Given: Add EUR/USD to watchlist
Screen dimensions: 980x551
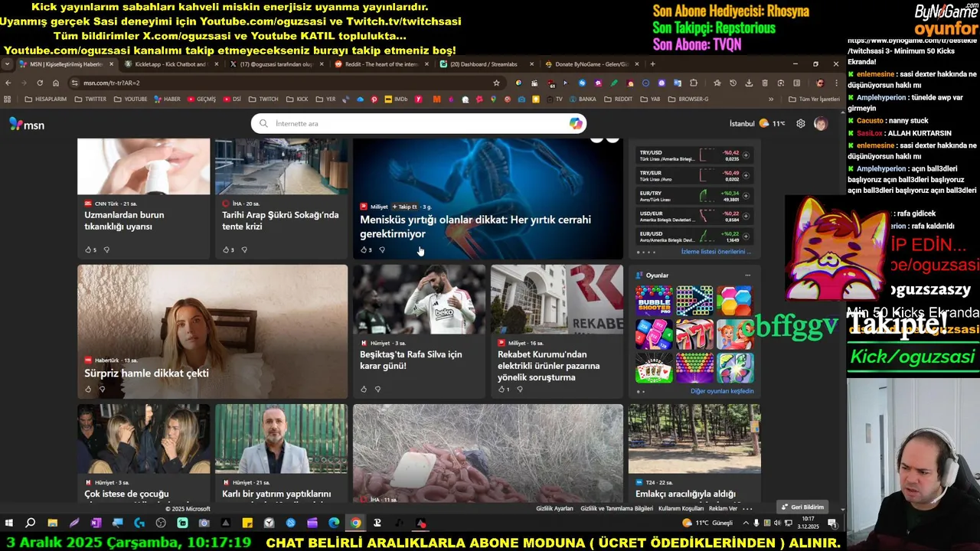Looking at the screenshot, I should click(746, 237).
